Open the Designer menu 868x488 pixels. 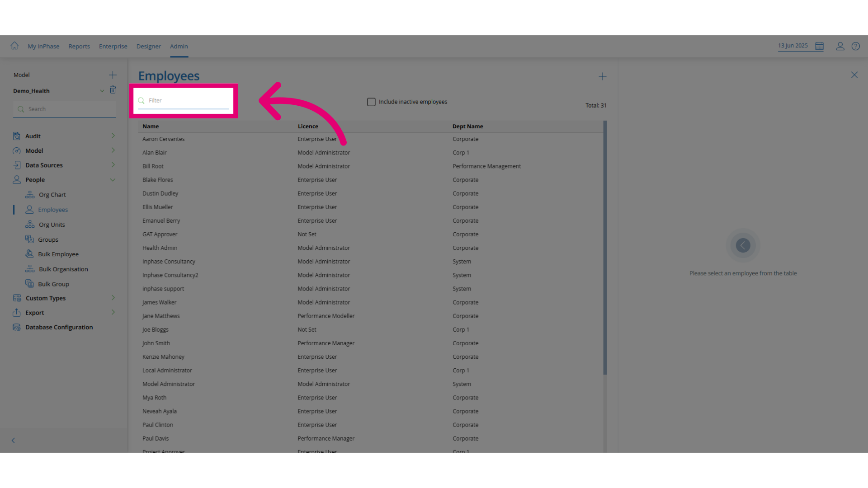click(149, 47)
